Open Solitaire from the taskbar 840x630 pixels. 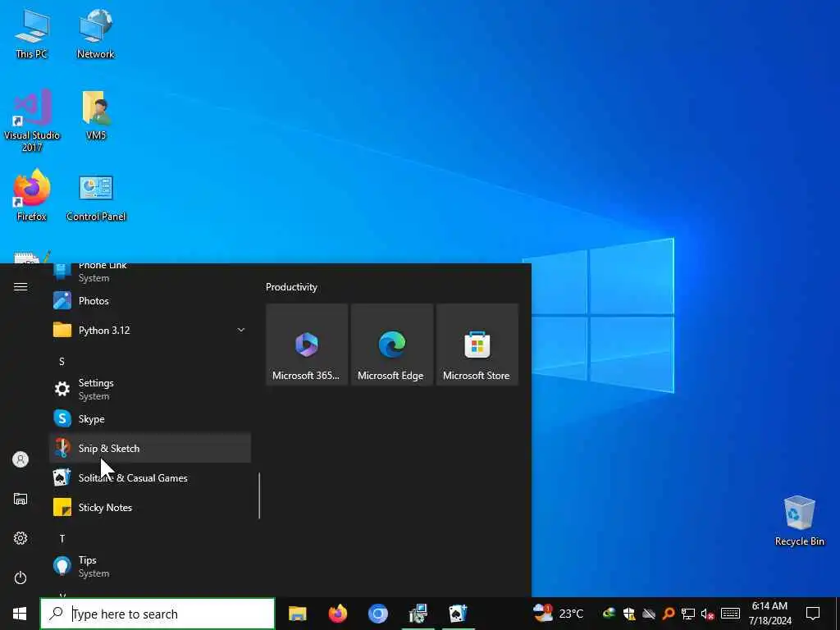tap(458, 614)
